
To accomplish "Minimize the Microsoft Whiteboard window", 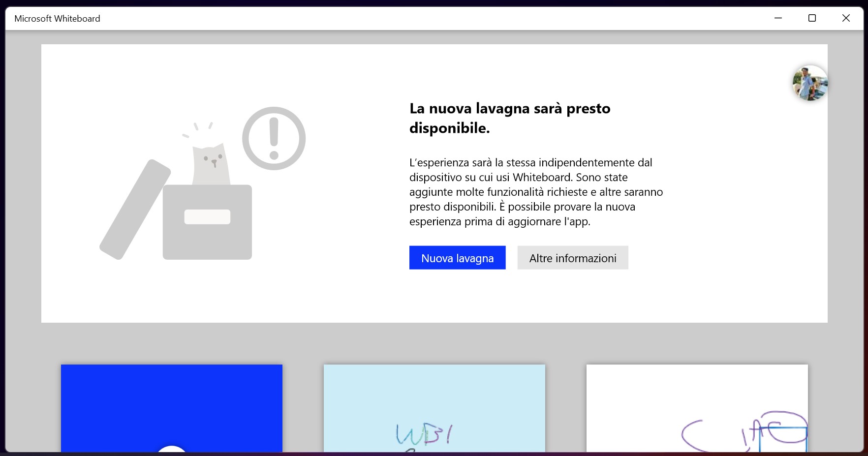I will 778,18.
